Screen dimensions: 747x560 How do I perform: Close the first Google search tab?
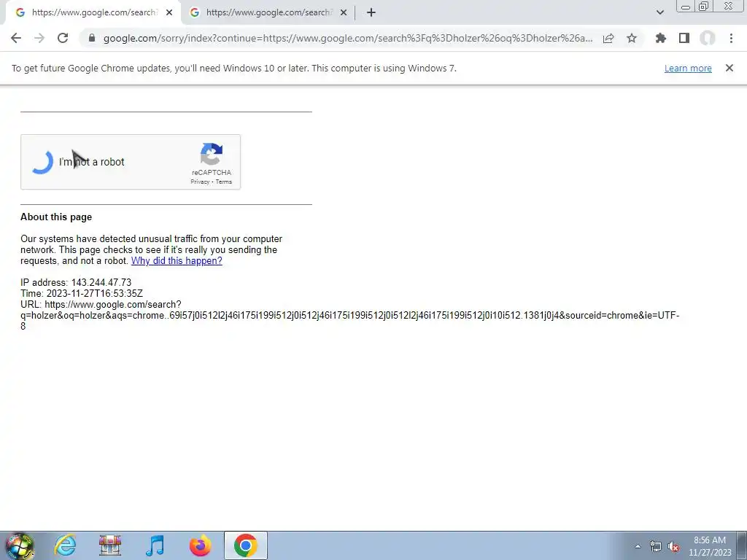(x=169, y=13)
